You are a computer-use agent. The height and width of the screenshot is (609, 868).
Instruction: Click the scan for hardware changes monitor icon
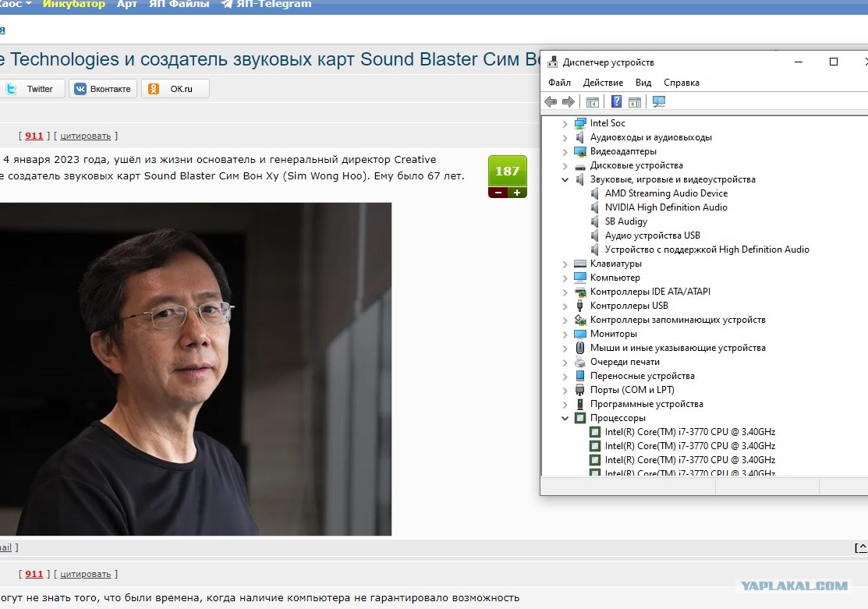pos(659,102)
